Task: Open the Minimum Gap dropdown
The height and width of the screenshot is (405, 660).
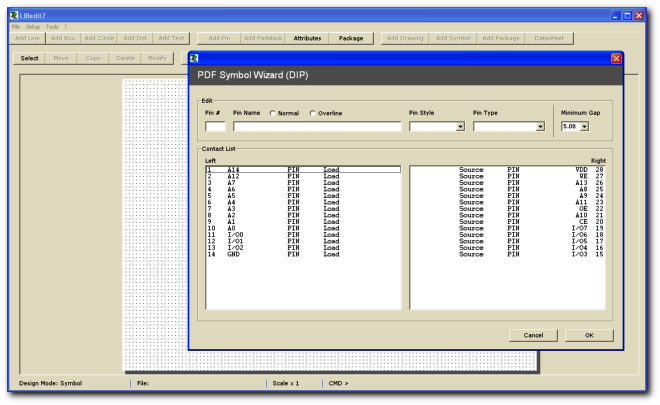Action: coord(585,126)
